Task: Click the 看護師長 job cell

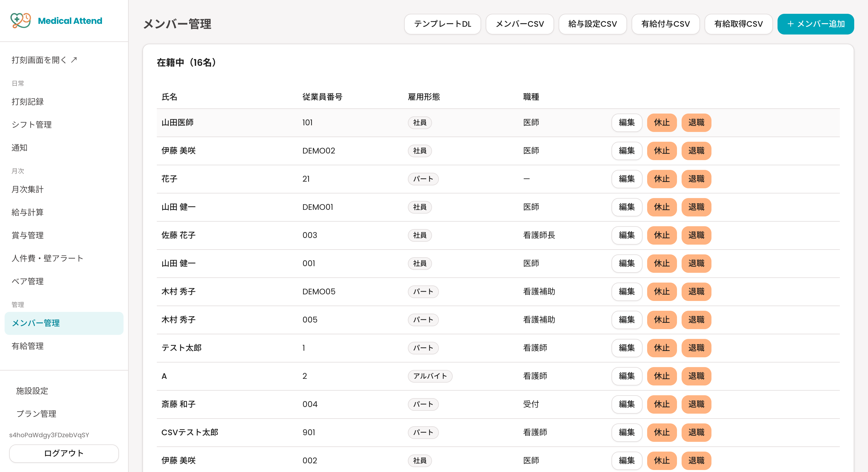Action: click(x=539, y=235)
